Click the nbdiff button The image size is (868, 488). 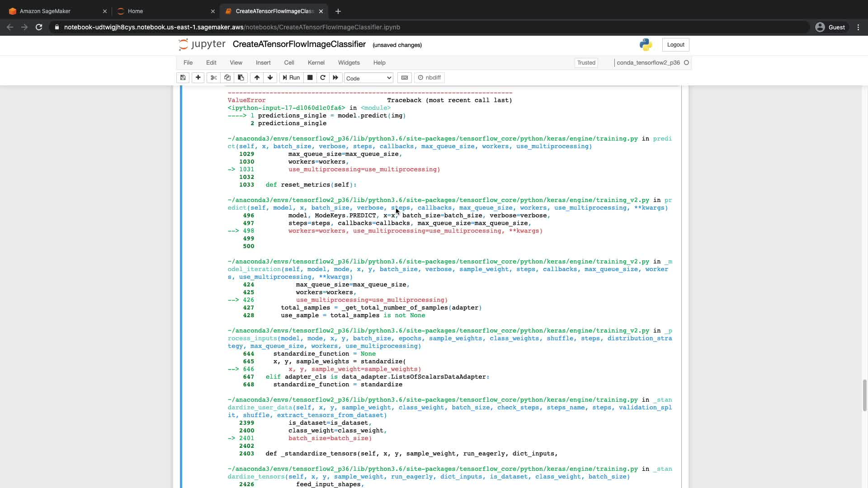pos(429,78)
